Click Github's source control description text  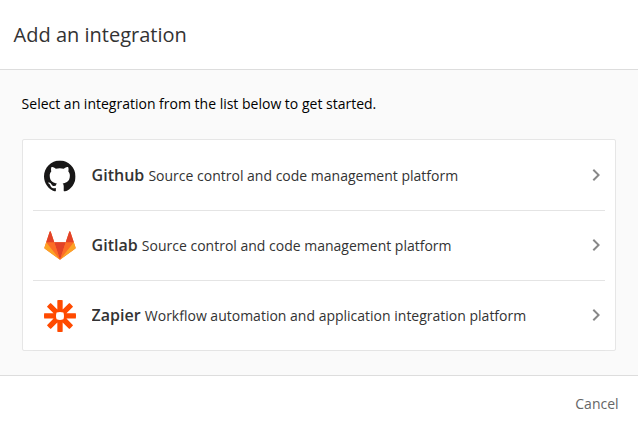pos(303,176)
